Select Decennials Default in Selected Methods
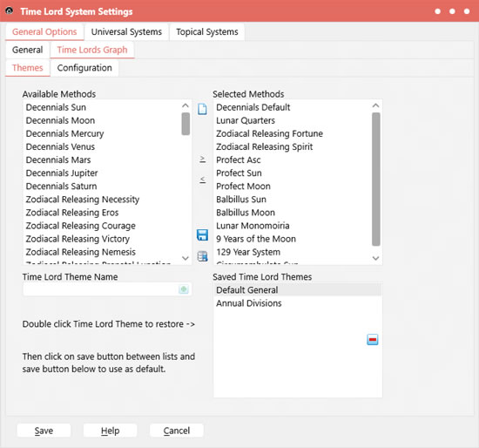Viewport: 479px width, 448px height. click(293, 107)
